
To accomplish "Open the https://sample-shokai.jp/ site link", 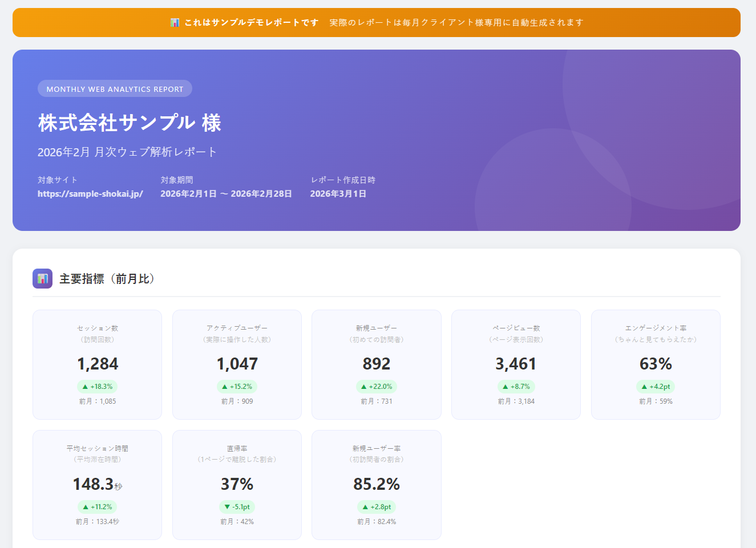I will (90, 194).
